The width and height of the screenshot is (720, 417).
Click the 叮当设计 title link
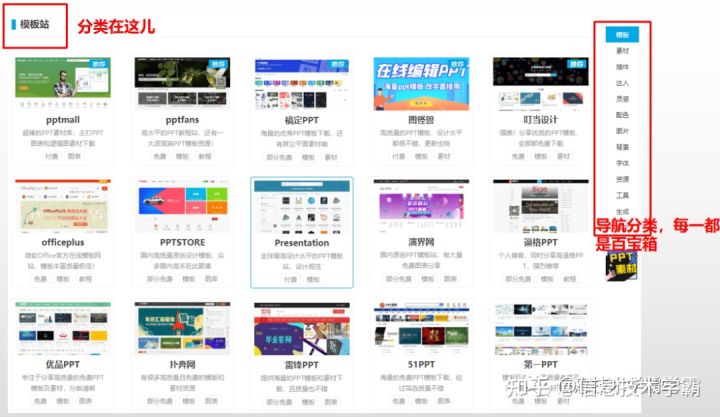pos(540,120)
